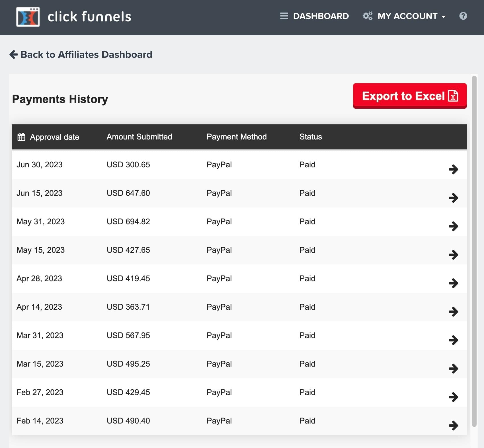Click the USD 495.25 amount cell
This screenshot has width=484, height=448.
pos(128,364)
